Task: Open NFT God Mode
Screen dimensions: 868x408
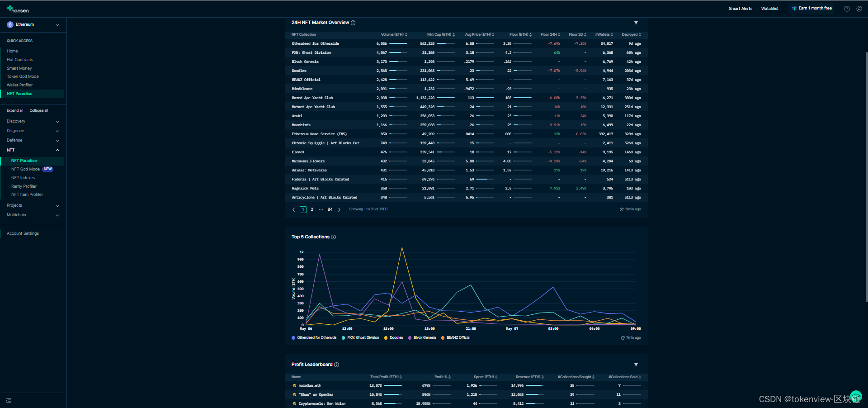Action: tap(25, 169)
